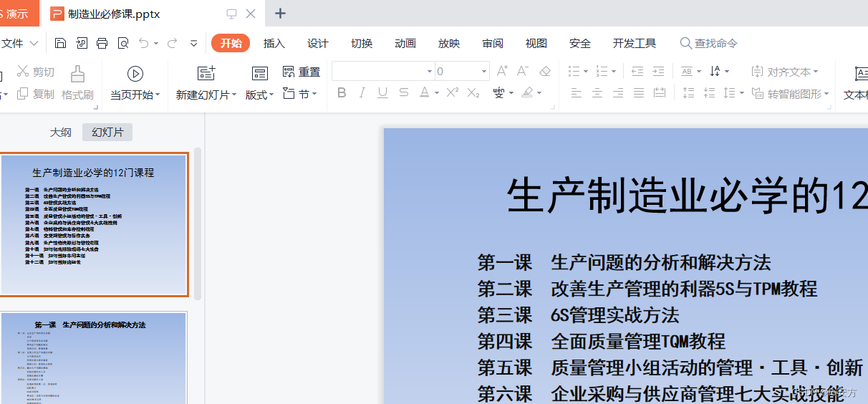
Task: Toggle align left paragraph
Action: (576, 93)
